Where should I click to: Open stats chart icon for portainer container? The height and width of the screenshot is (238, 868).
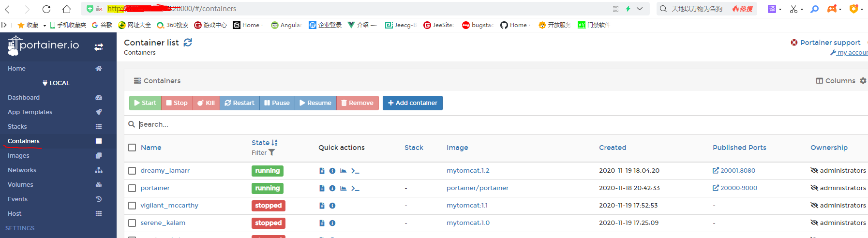[x=343, y=188]
